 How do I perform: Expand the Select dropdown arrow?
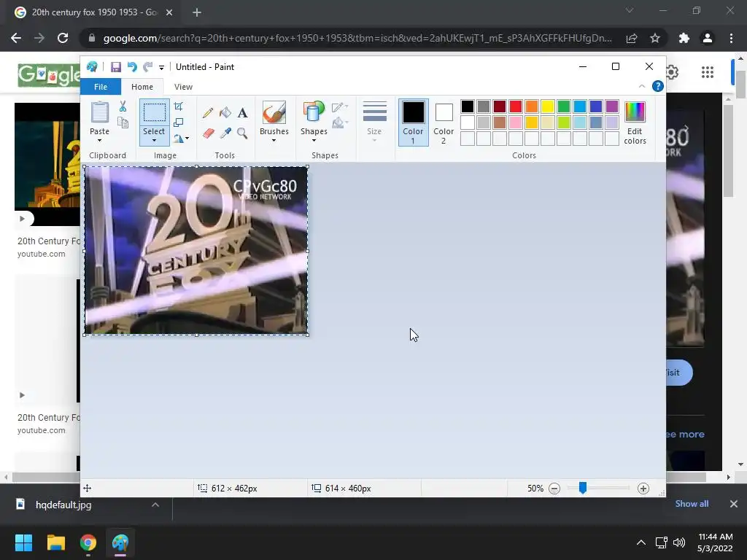(154, 141)
